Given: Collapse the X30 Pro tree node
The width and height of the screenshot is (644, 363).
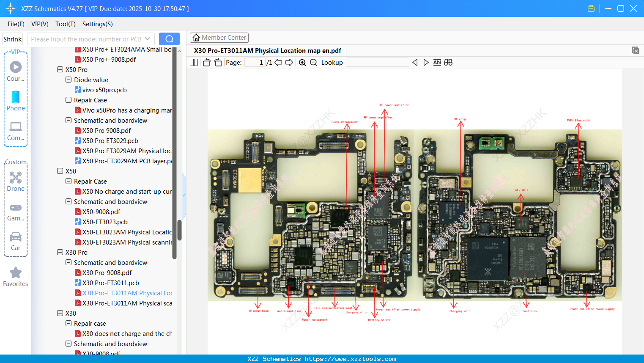Looking at the screenshot, I should 60,252.
